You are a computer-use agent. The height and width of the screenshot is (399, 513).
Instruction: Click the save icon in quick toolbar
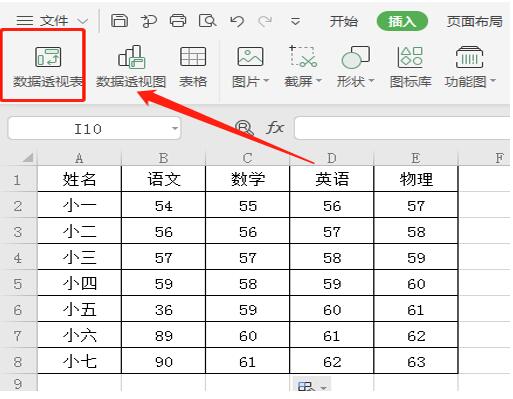(119, 21)
